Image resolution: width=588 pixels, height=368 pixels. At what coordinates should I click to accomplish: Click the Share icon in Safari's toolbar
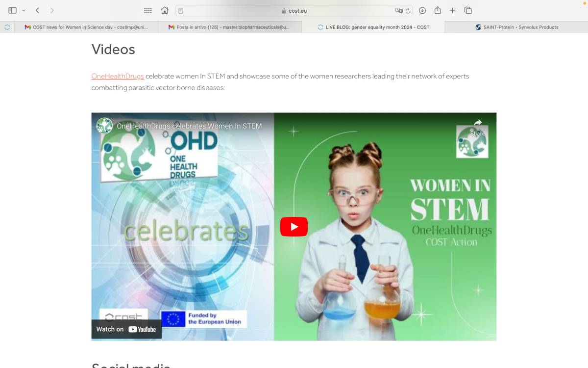(438, 9)
